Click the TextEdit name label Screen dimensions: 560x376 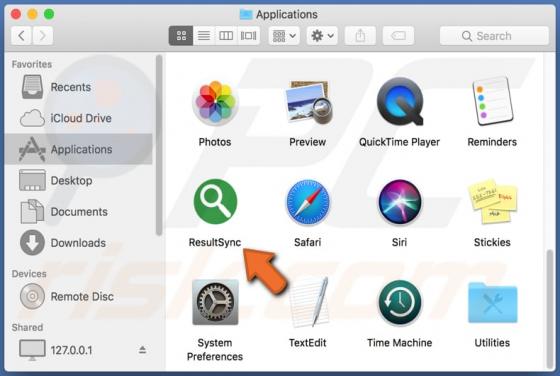308,343
